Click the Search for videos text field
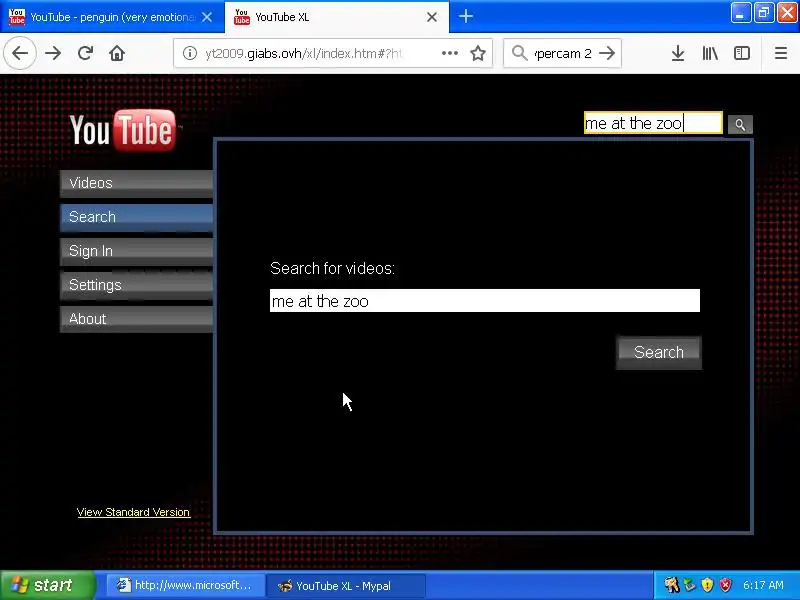The image size is (800, 600). [485, 301]
